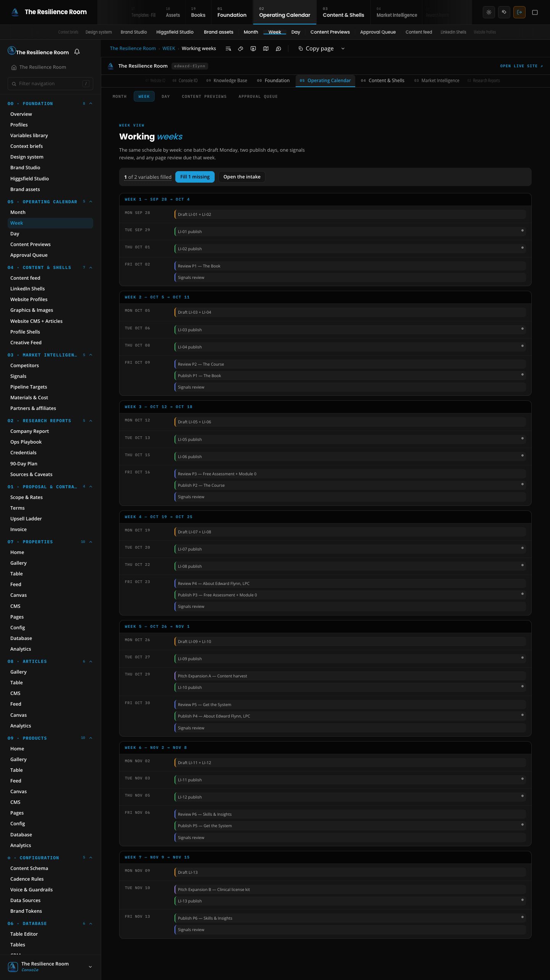Click the square window icon in top bar

[535, 12]
